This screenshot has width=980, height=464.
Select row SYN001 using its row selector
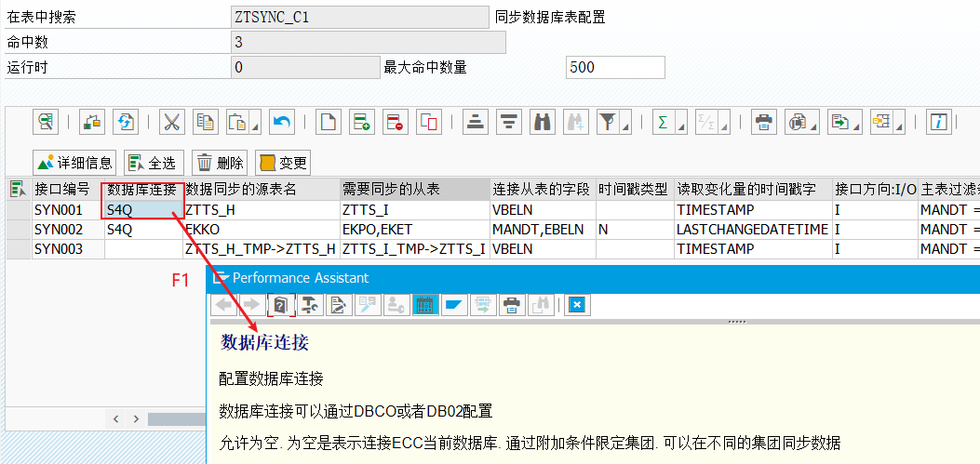18,209
